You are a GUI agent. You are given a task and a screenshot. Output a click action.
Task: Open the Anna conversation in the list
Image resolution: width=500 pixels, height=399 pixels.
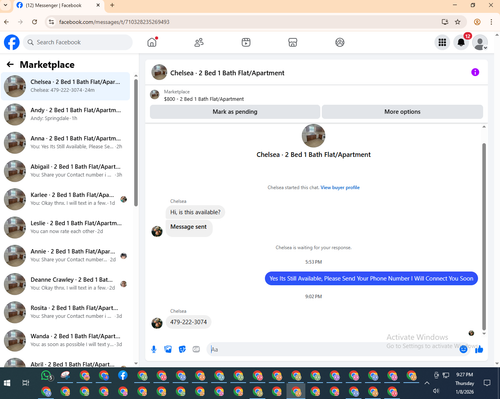click(x=66, y=142)
